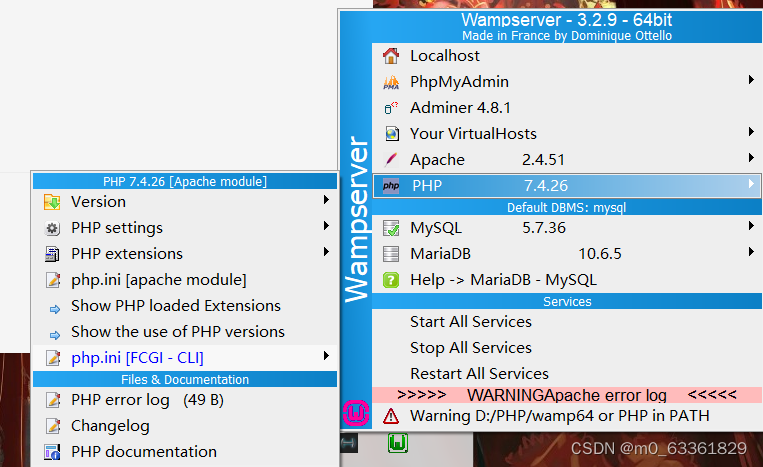The height and width of the screenshot is (467, 763).
Task: Stop All Services
Action: point(567,348)
